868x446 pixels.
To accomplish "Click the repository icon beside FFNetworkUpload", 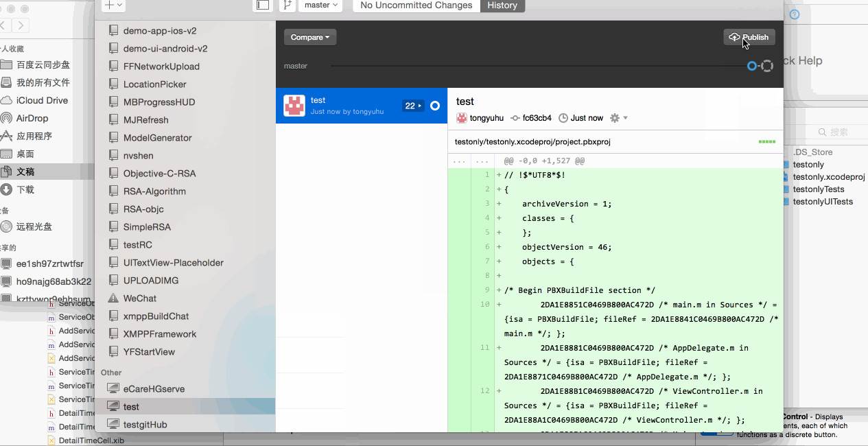I will pyautogui.click(x=114, y=67).
